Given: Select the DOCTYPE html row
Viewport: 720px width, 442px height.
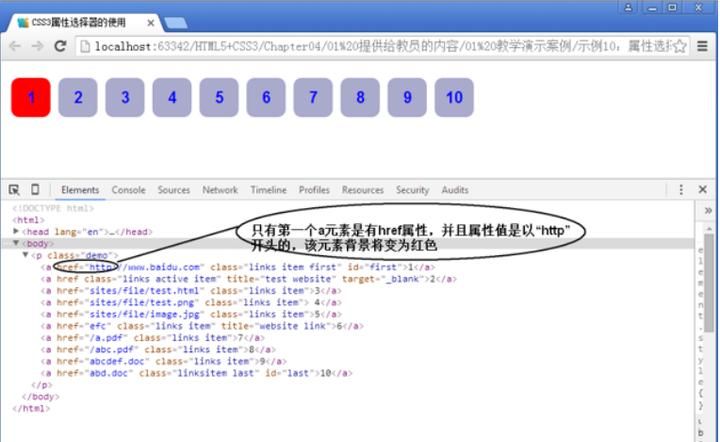Looking at the screenshot, I should pyautogui.click(x=53, y=208).
